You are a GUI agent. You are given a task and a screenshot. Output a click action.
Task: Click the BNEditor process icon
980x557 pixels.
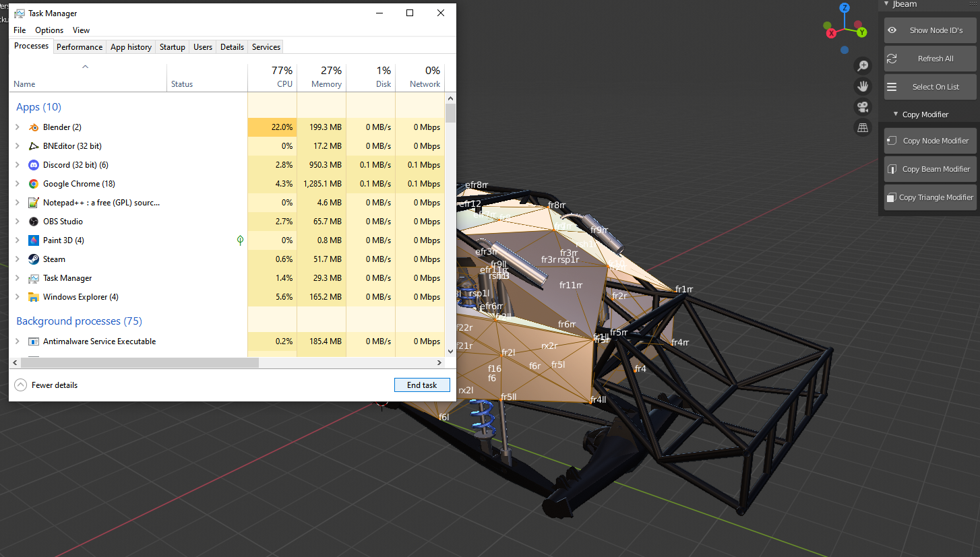34,146
